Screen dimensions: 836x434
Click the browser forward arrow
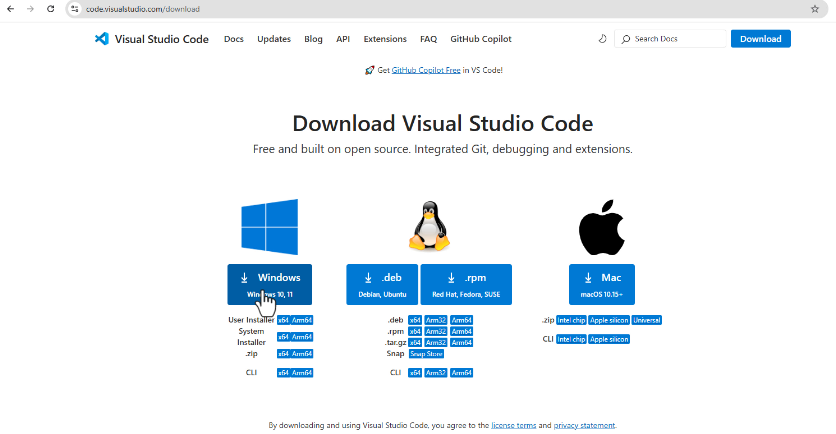pos(30,9)
